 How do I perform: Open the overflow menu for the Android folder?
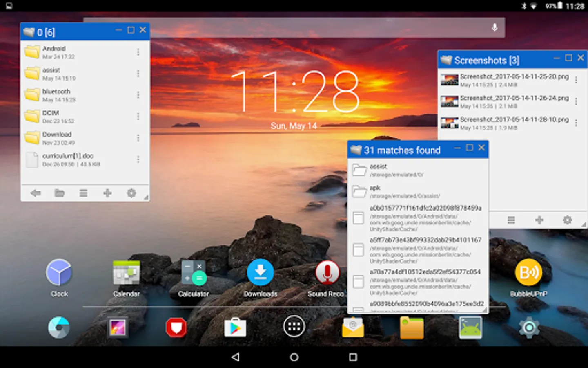(x=138, y=52)
